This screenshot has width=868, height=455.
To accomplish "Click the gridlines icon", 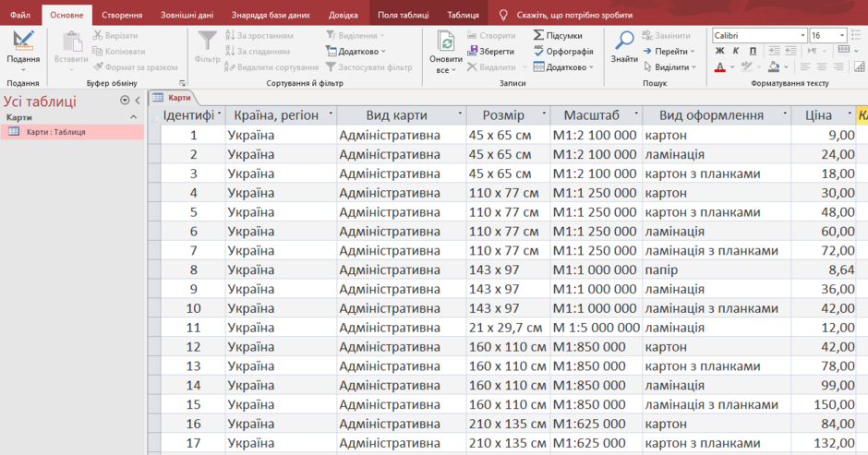I will pos(844,51).
